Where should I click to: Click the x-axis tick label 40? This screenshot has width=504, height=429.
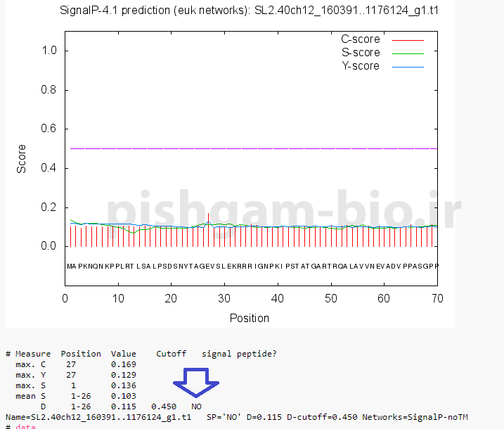pyautogui.click(x=278, y=298)
